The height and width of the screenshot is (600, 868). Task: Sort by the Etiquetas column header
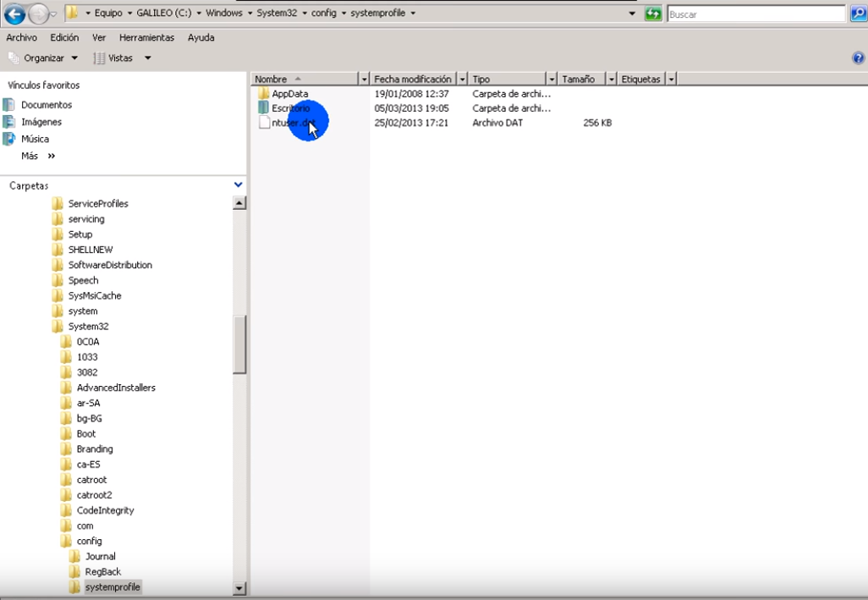pos(641,80)
